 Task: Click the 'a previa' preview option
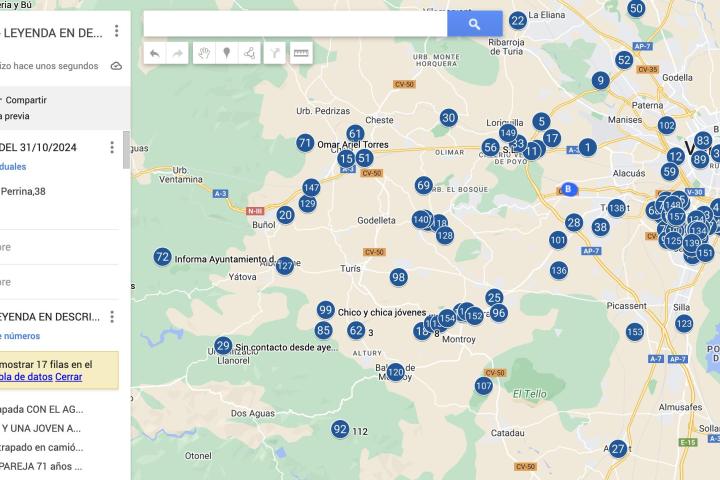15,116
